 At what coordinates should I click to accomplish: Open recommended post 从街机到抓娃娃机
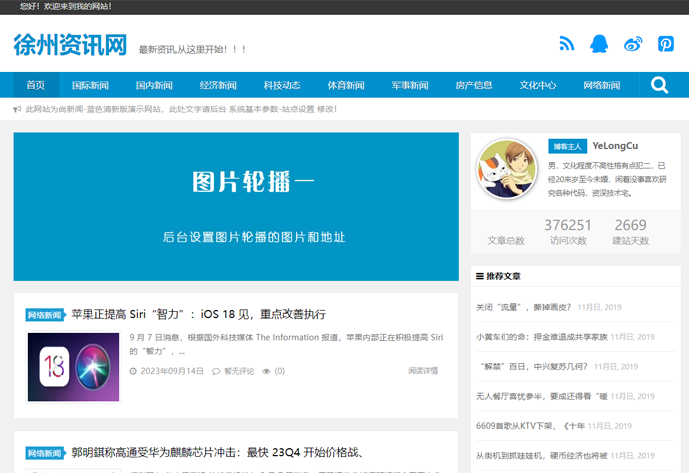pos(541,456)
